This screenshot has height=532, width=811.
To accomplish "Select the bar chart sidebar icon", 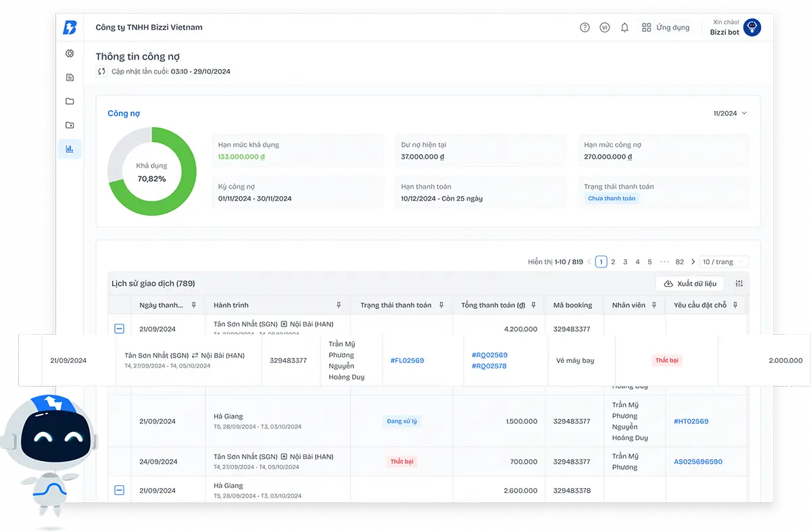I will pos(70,149).
